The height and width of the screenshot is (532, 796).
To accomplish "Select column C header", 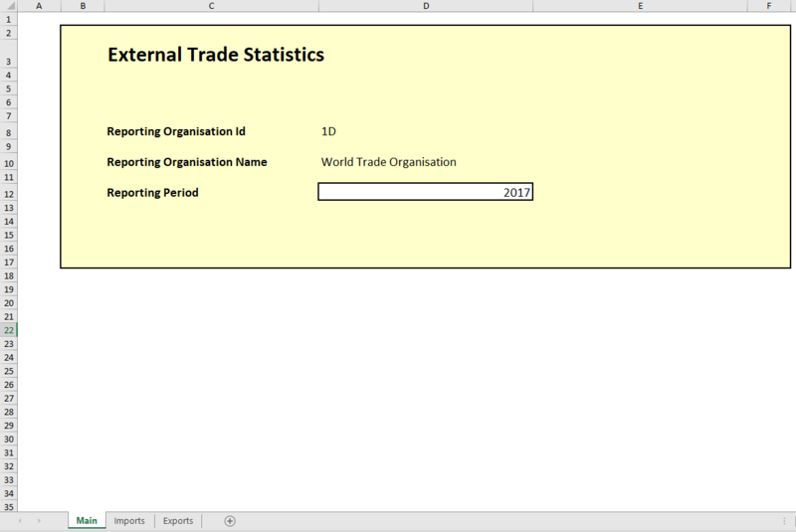I will [x=212, y=6].
